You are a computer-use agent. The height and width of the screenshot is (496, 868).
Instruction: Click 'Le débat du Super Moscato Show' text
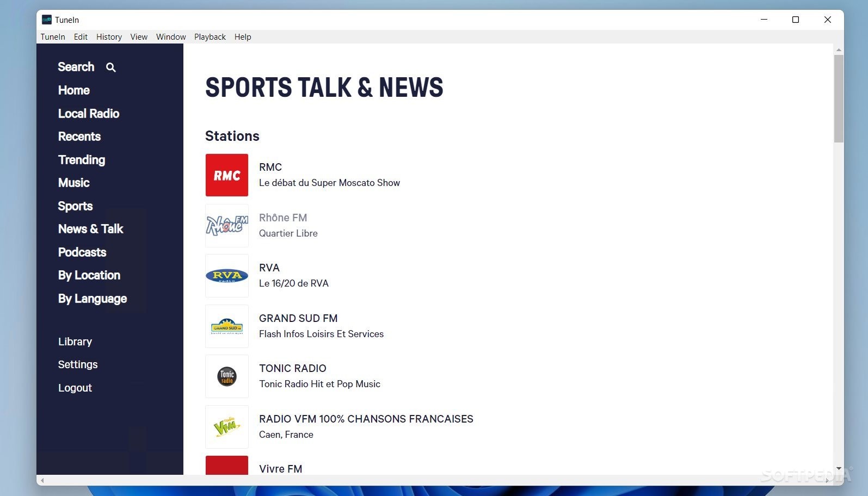(329, 183)
